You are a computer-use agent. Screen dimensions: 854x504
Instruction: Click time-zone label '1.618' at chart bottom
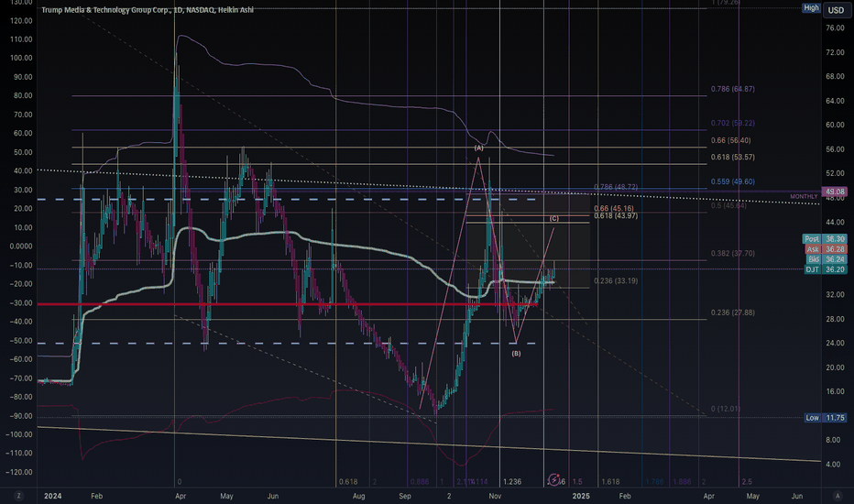pyautogui.click(x=610, y=482)
